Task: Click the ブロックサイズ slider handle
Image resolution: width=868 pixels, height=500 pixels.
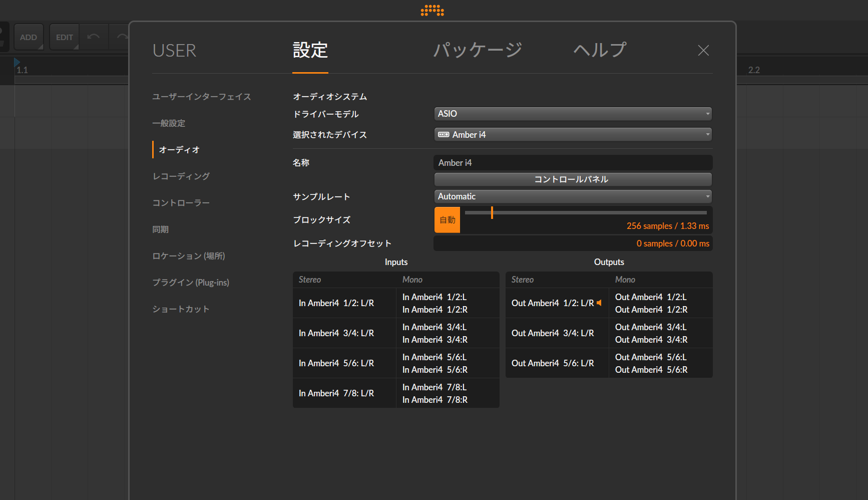Action: tap(492, 213)
